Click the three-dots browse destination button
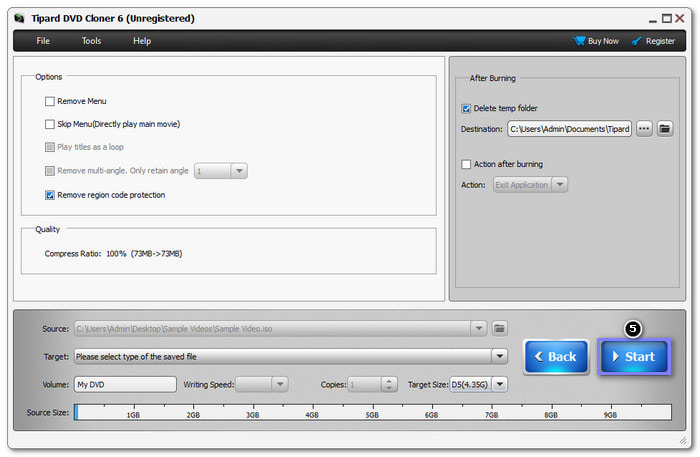The height and width of the screenshot is (457, 700). pyautogui.click(x=644, y=129)
